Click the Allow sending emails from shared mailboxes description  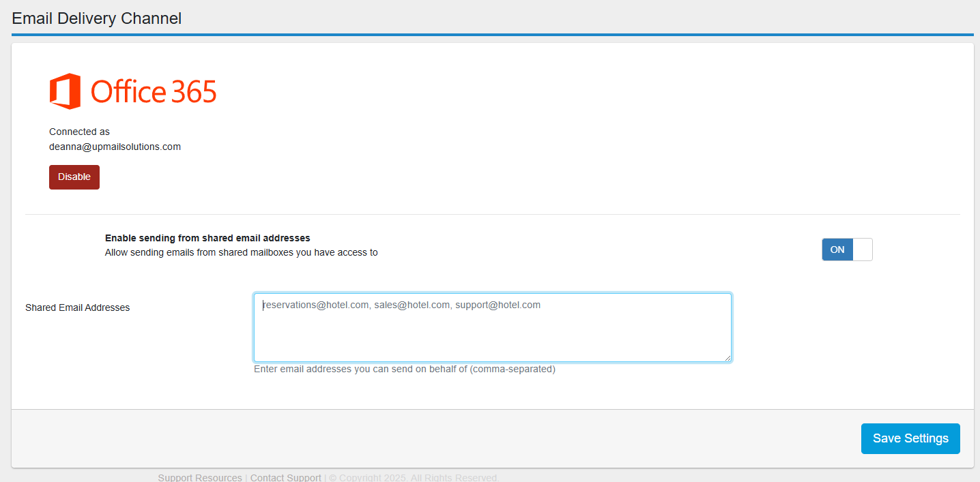(242, 252)
